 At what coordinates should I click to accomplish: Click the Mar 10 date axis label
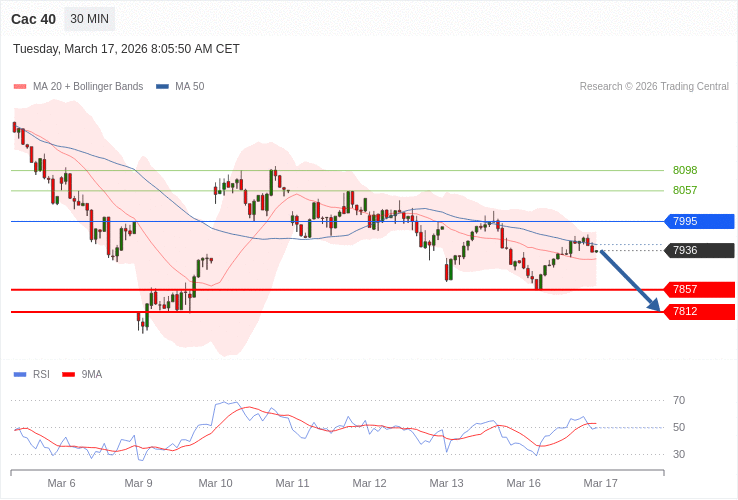click(x=215, y=483)
